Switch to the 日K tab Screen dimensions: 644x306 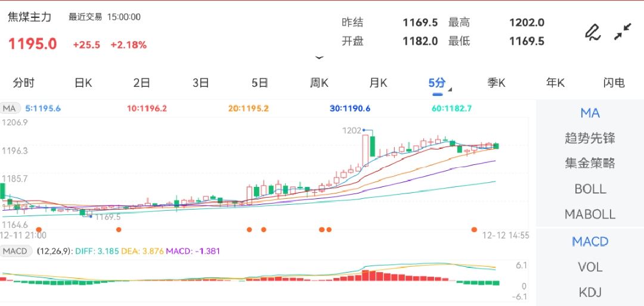[83, 83]
